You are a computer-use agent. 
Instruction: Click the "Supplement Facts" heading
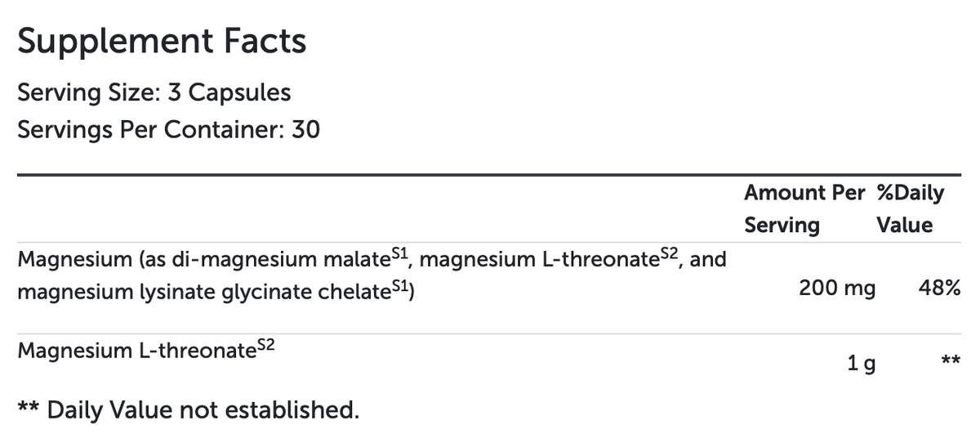[x=162, y=41]
